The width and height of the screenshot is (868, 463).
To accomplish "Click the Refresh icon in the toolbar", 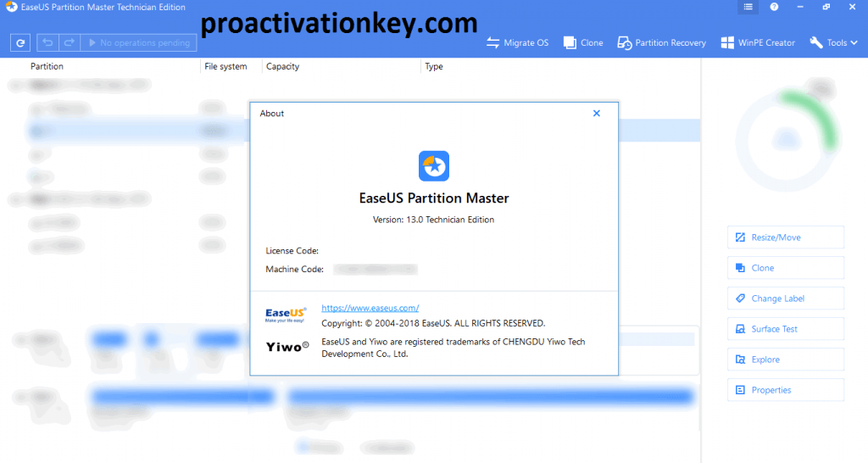I will pyautogui.click(x=20, y=42).
